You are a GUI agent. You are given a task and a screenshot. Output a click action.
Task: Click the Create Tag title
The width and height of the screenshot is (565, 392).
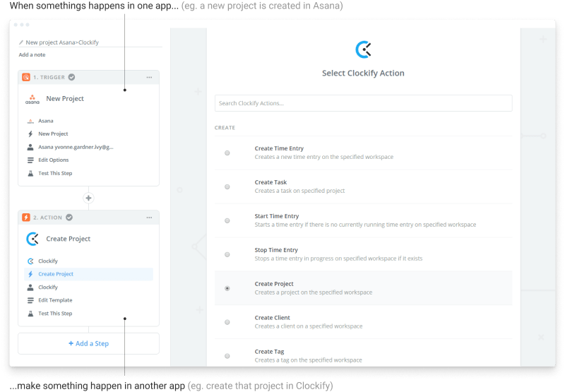(269, 352)
